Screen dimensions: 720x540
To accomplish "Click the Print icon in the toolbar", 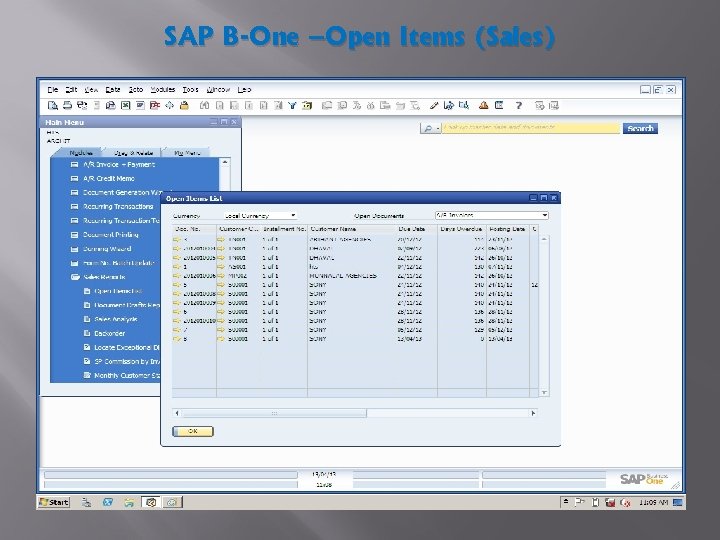I will (x=67, y=106).
